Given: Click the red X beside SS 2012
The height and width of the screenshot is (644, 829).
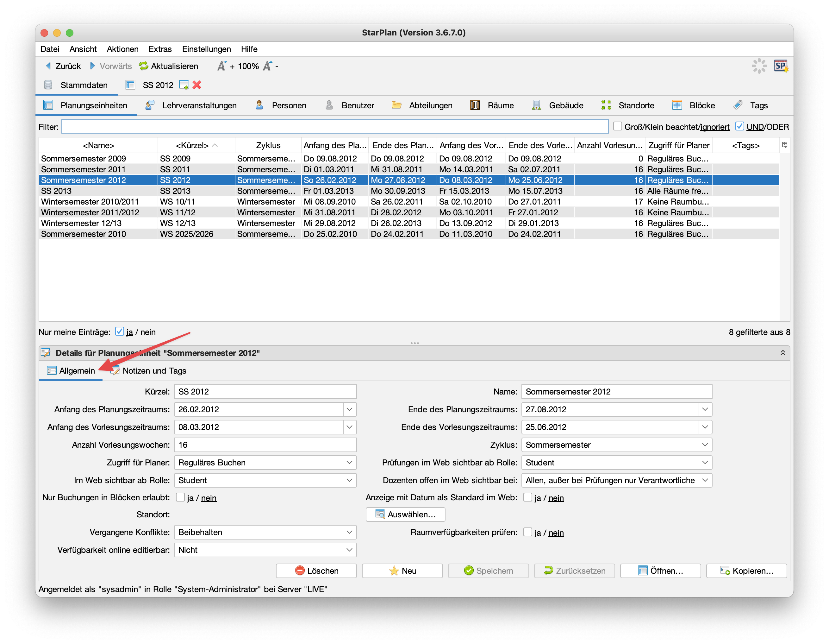Looking at the screenshot, I should (196, 85).
